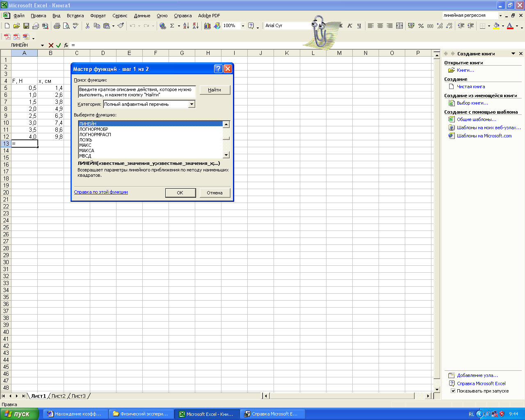
Task: Sort descending with the Я-A icon
Action: 195,26
